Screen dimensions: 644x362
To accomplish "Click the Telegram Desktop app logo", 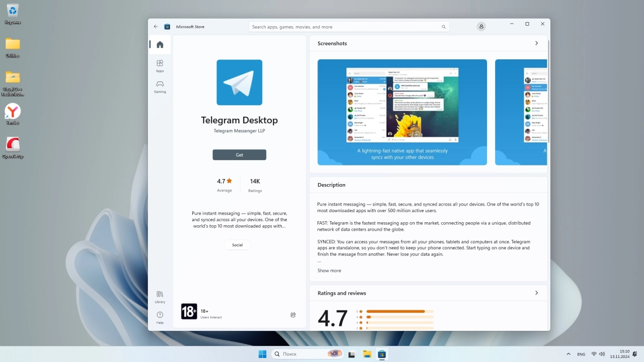I will 239,82.
